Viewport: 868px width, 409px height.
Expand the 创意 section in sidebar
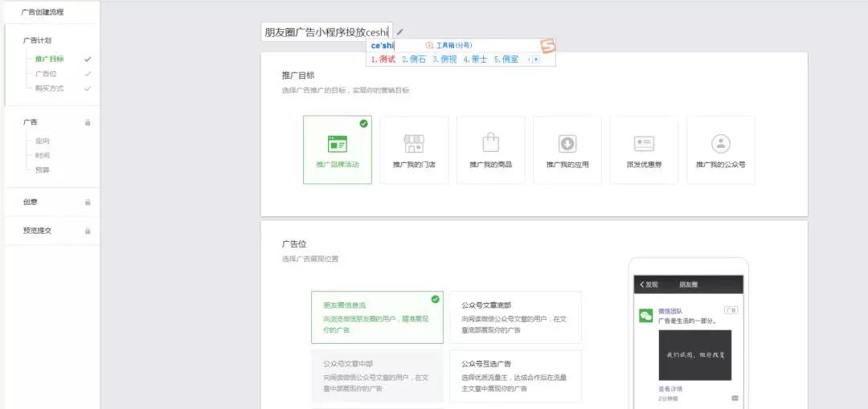pos(31,202)
